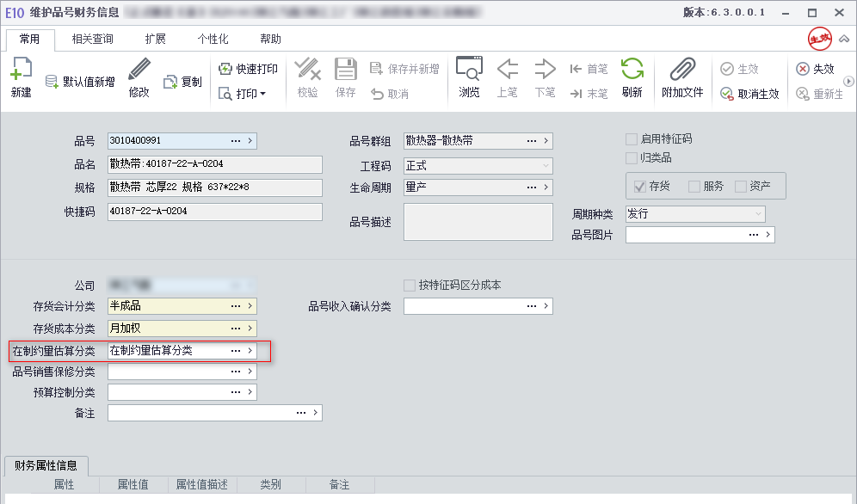Open 存货会计分类 lookup ellipsis button
This screenshot has height=504, width=857.
[236, 306]
